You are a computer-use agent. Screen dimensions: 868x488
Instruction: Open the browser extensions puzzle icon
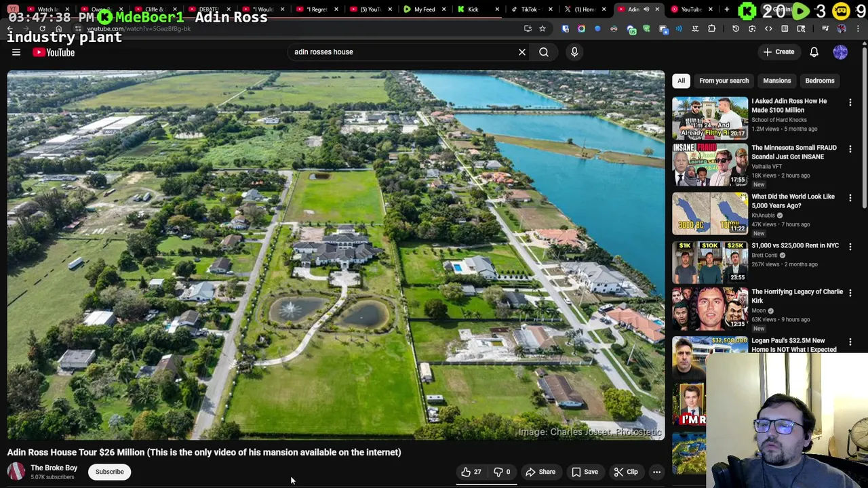pyautogui.click(x=711, y=28)
